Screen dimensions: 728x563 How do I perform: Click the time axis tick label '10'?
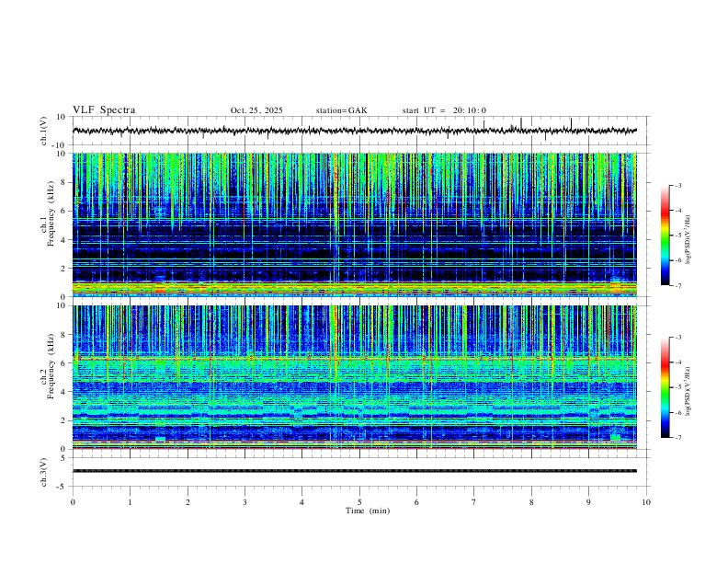646,502
